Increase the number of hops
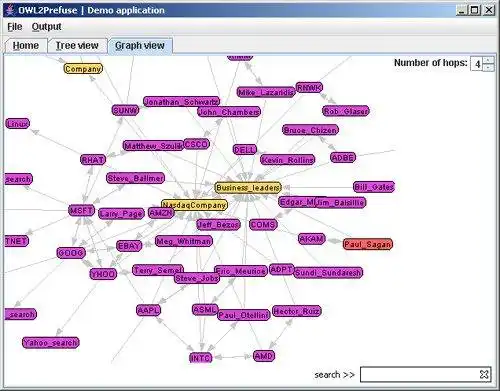The image size is (500, 391). tap(488, 60)
